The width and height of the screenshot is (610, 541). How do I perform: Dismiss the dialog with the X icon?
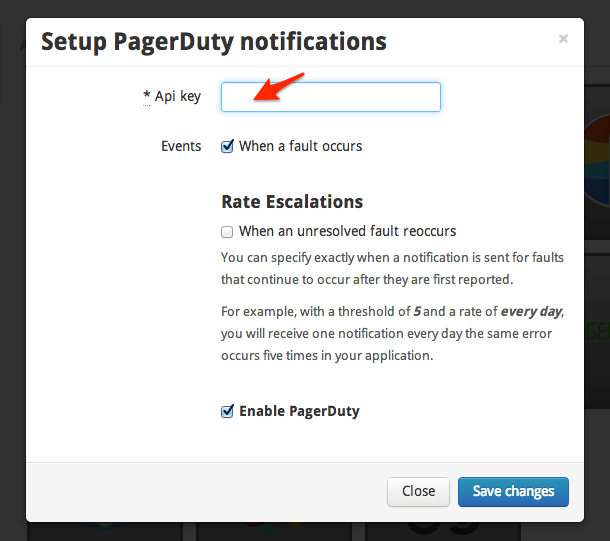click(x=563, y=39)
